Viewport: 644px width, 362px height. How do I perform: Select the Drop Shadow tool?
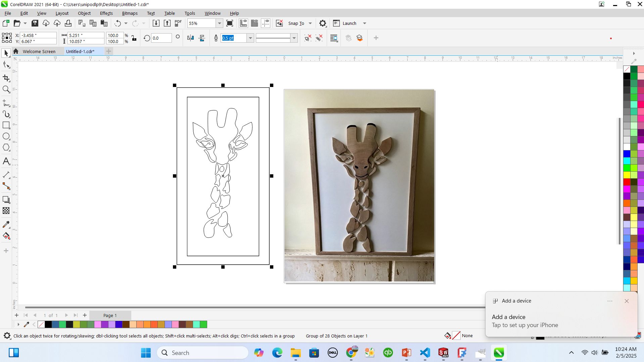(x=6, y=199)
